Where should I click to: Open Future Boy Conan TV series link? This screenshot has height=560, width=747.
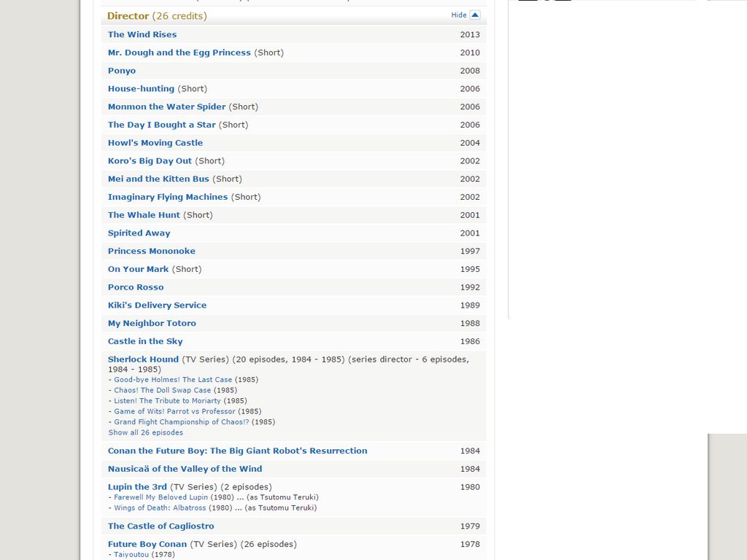tap(147, 544)
